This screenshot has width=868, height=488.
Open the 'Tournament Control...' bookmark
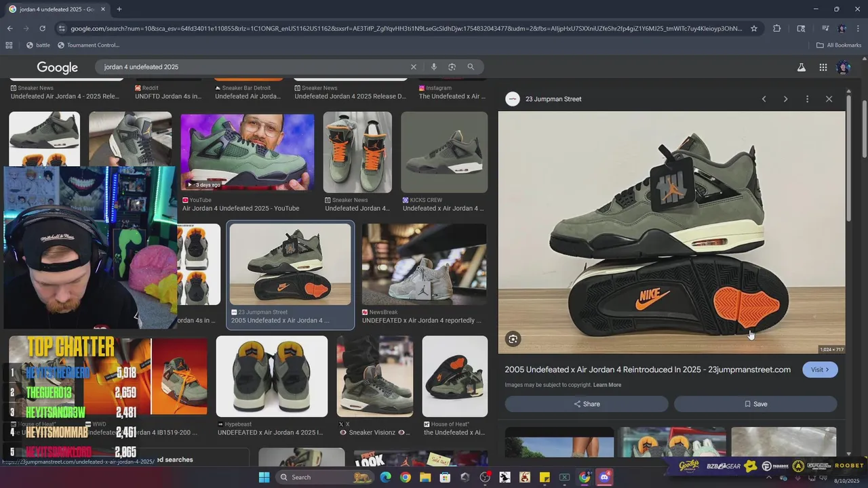88,45
